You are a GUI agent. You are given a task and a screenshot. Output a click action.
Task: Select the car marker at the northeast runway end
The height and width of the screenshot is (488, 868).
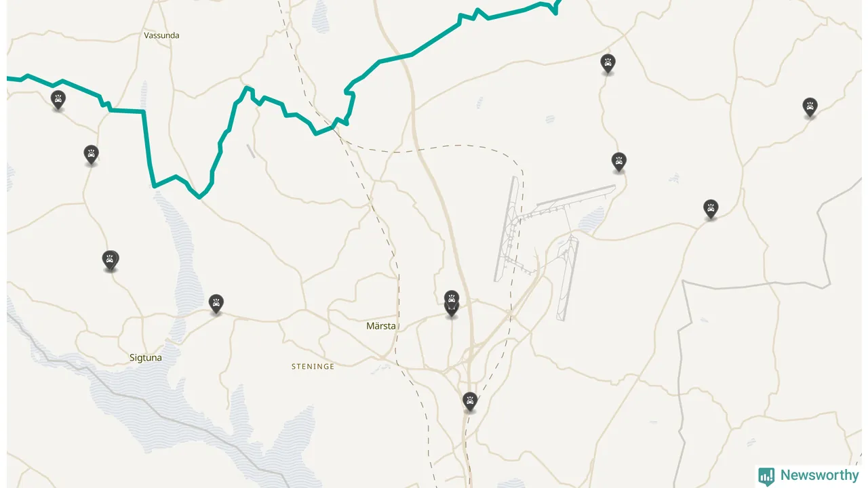pyautogui.click(x=618, y=162)
